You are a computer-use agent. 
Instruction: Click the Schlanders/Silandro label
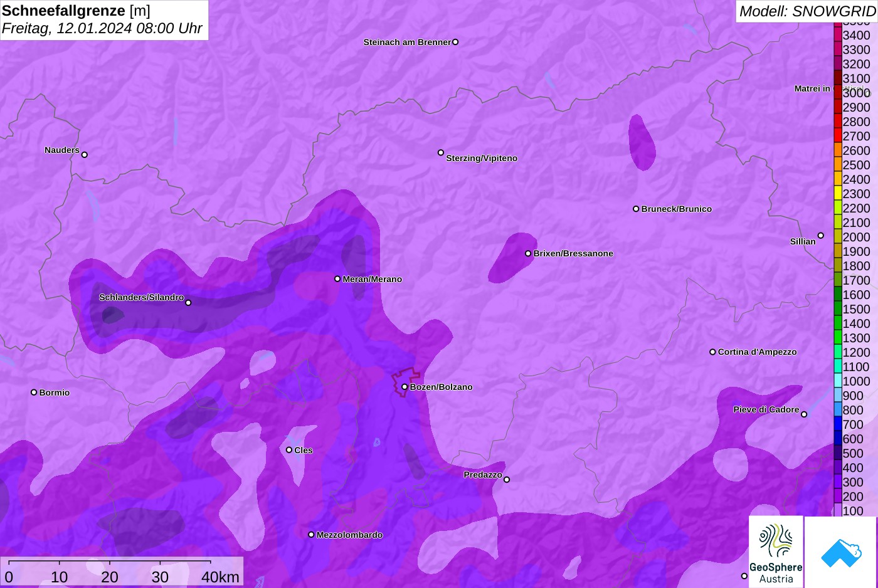pyautogui.click(x=141, y=297)
